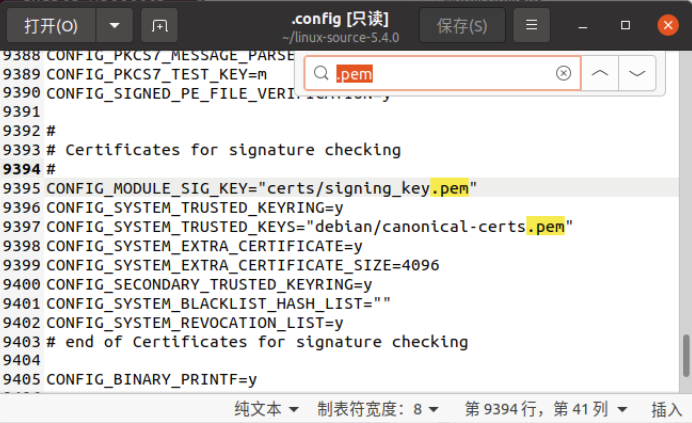Maximize the gedit window

pyautogui.click(x=625, y=24)
